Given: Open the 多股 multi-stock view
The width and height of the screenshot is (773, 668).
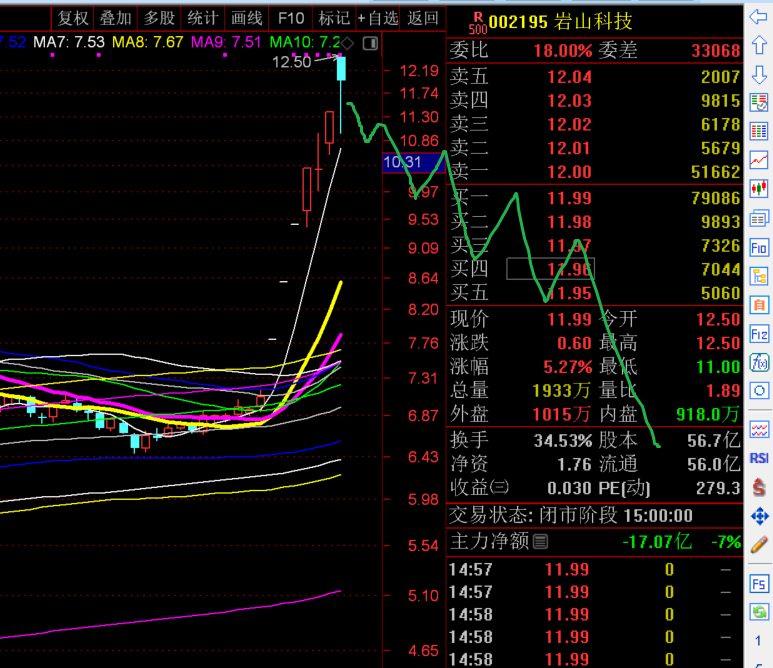Looking at the screenshot, I should [x=159, y=18].
